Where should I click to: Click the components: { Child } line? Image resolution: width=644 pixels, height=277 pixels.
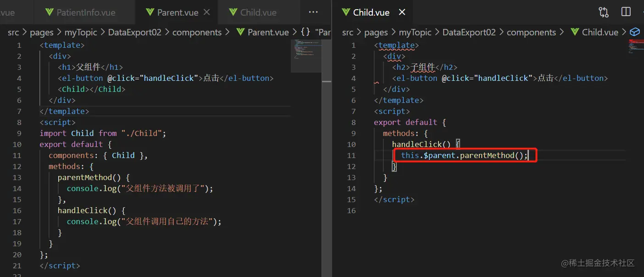(x=98, y=155)
